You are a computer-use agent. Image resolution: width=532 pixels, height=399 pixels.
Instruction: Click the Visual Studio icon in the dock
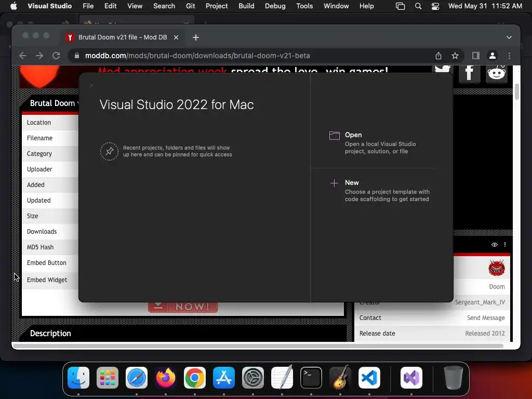pyautogui.click(x=411, y=378)
